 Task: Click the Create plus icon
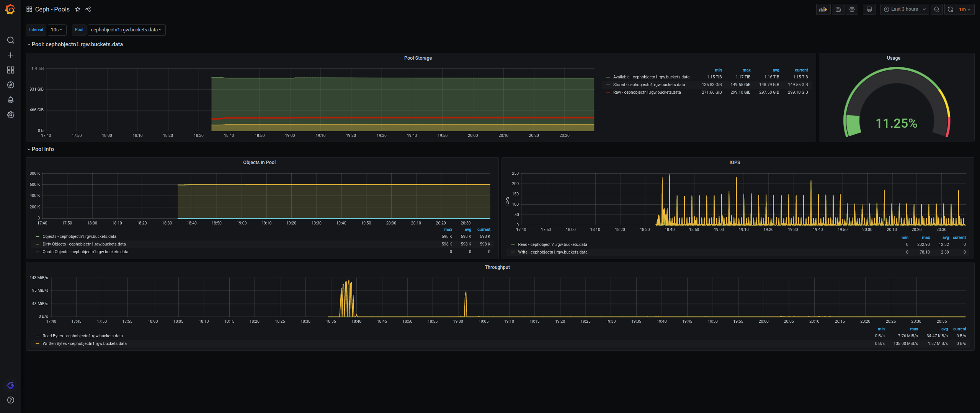tap(11, 55)
